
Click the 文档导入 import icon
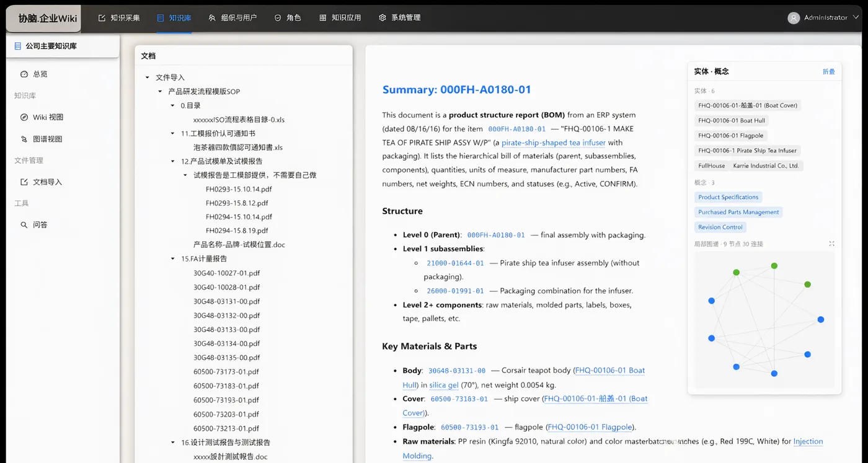tap(24, 182)
